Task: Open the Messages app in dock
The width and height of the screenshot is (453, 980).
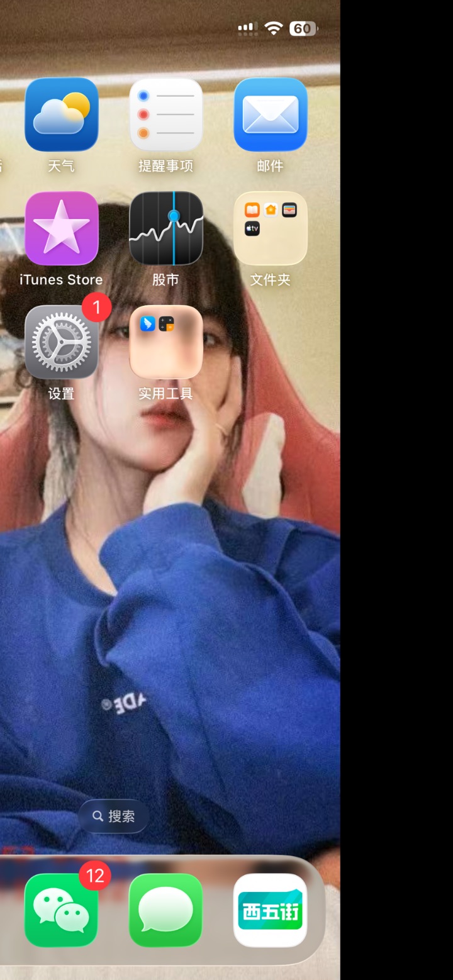Action: pyautogui.click(x=166, y=910)
